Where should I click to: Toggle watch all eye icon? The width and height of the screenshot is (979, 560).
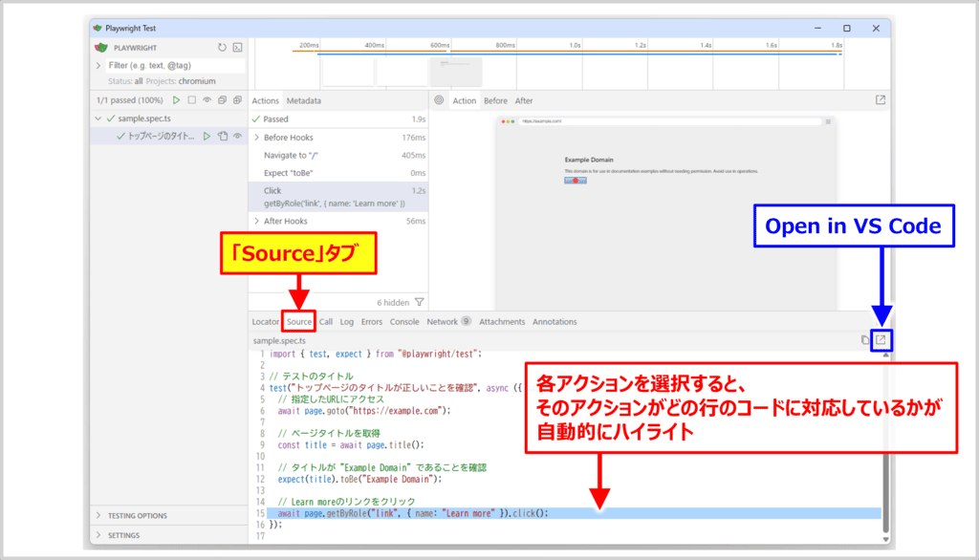[x=207, y=100]
